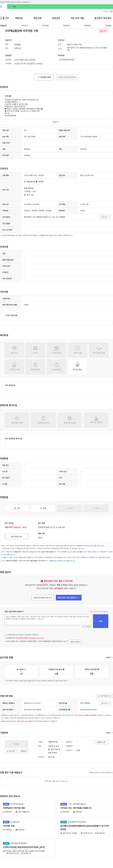Click the 고용24 입사지원 불가능 button
The width and height of the screenshot is (113, 868).
[67, 77]
